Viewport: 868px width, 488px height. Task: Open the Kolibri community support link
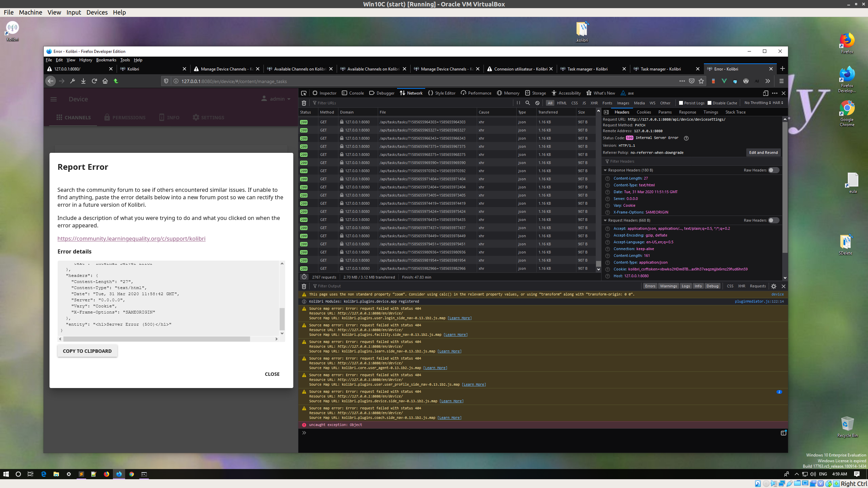(131, 239)
